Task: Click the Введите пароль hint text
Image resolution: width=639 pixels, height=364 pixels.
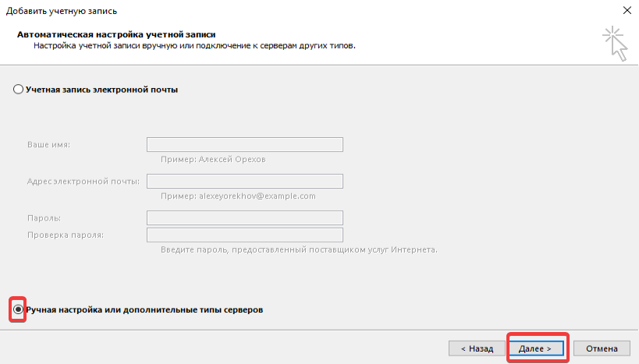Action: coord(299,250)
